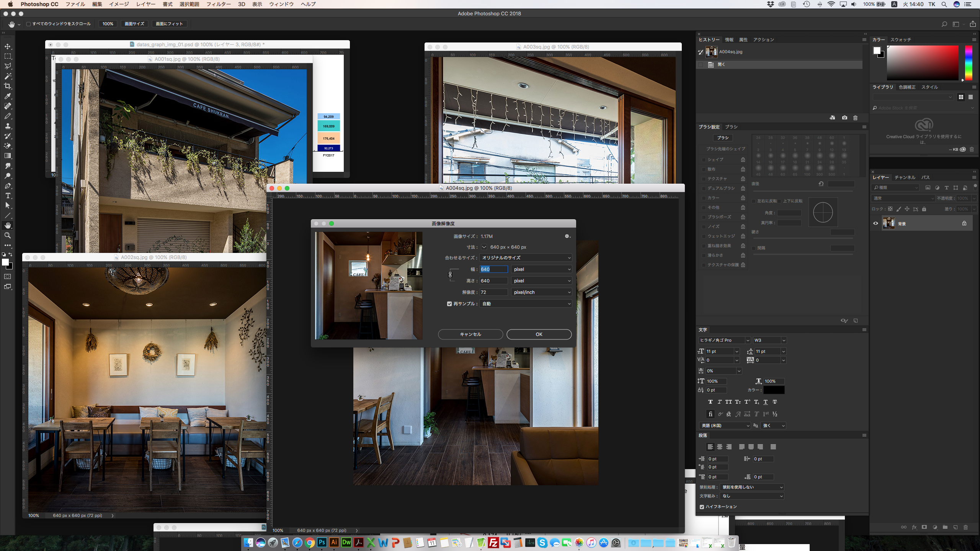Click the gear settings icon in image size dialog
The height and width of the screenshot is (551, 980).
point(567,236)
